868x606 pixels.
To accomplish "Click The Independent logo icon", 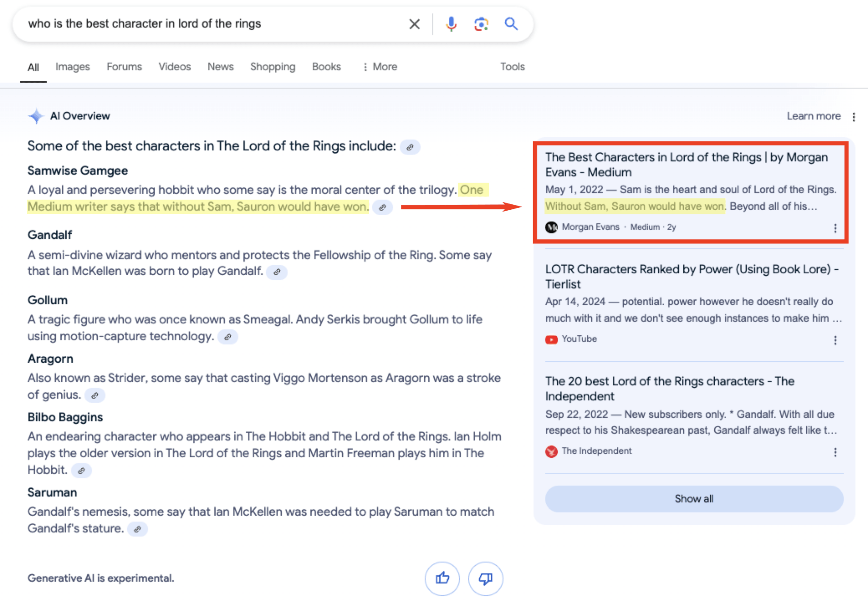I will [551, 451].
